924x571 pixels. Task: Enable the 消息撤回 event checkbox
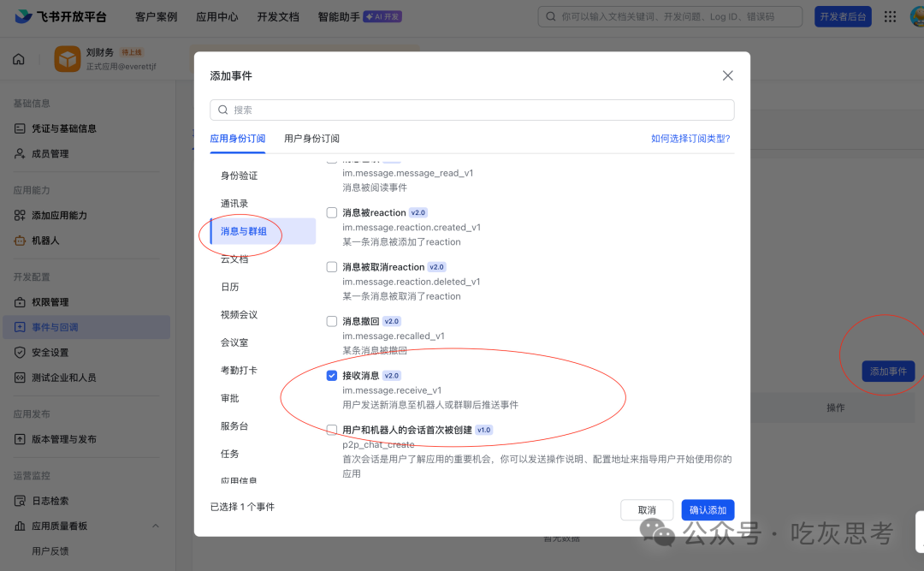(x=331, y=320)
